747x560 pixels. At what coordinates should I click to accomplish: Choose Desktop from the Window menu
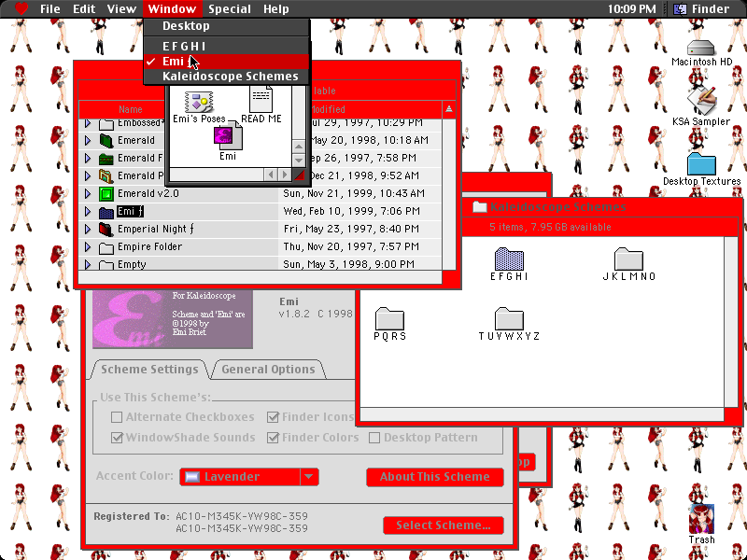[x=227, y=26]
